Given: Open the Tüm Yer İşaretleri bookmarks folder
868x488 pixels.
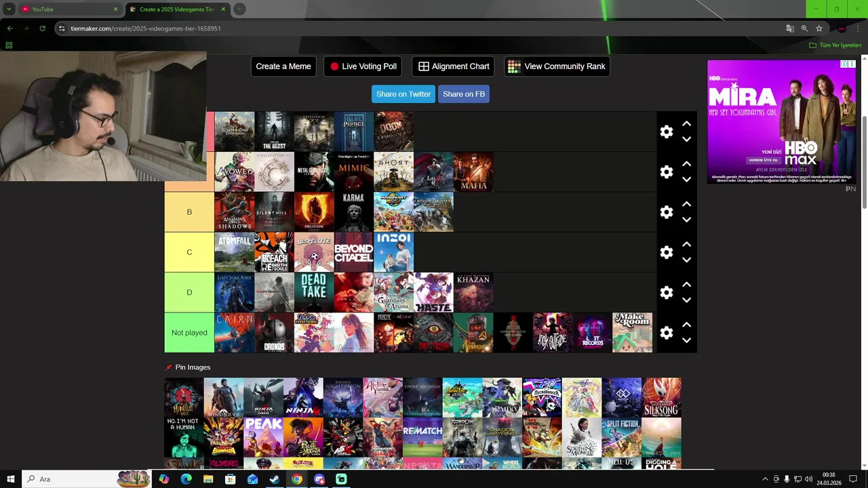Looking at the screenshot, I should coord(835,45).
